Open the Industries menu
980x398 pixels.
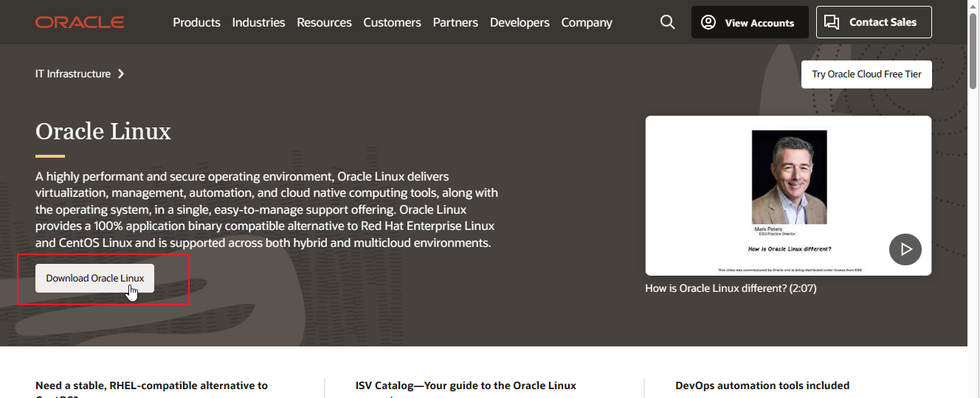(258, 22)
